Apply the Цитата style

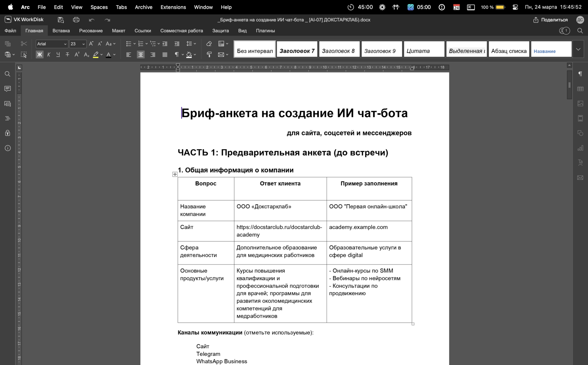tap(424, 49)
